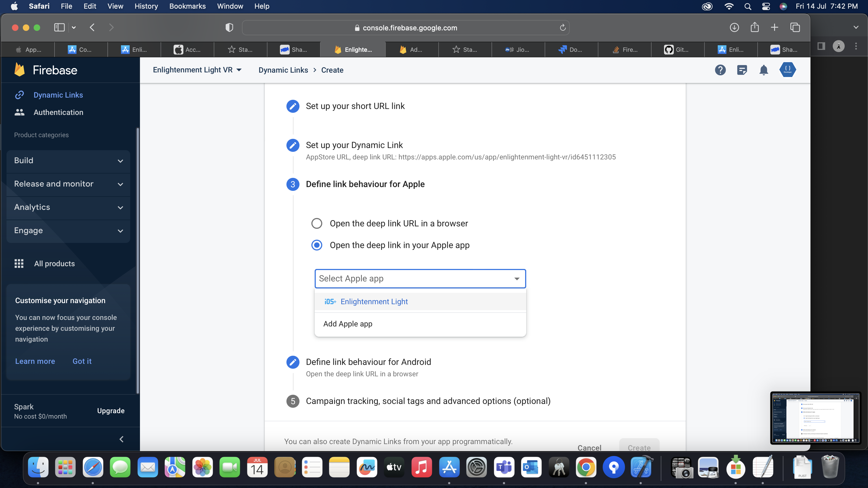Click the Upgrade plan button
This screenshot has width=868, height=488.
pos(110,410)
